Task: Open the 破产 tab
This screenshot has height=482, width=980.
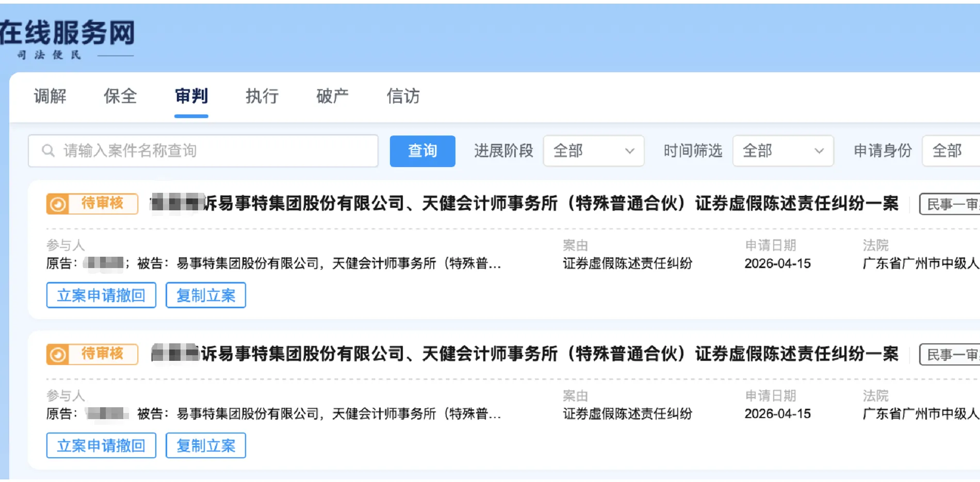Action: 333,96
